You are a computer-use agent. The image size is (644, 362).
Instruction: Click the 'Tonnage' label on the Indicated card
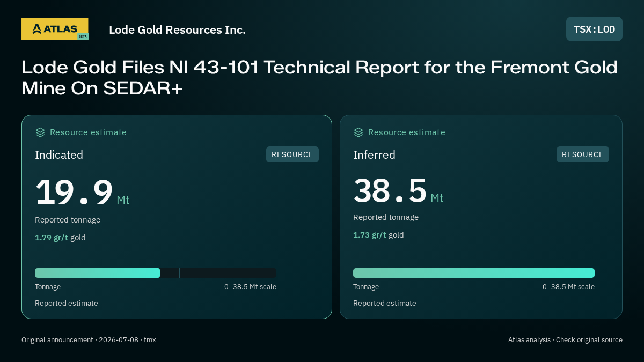[48, 287]
